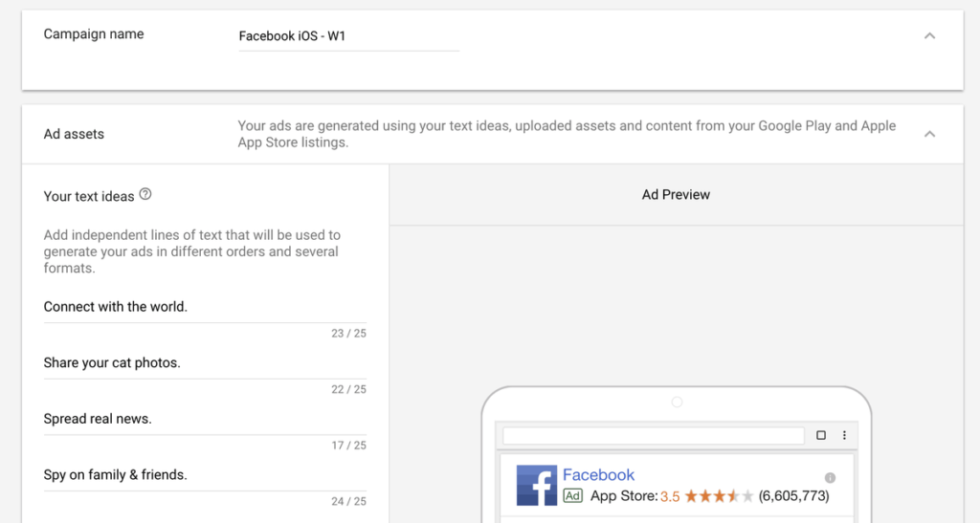Click the Facebook app icon in ad preview
980x523 pixels.
tap(536, 485)
